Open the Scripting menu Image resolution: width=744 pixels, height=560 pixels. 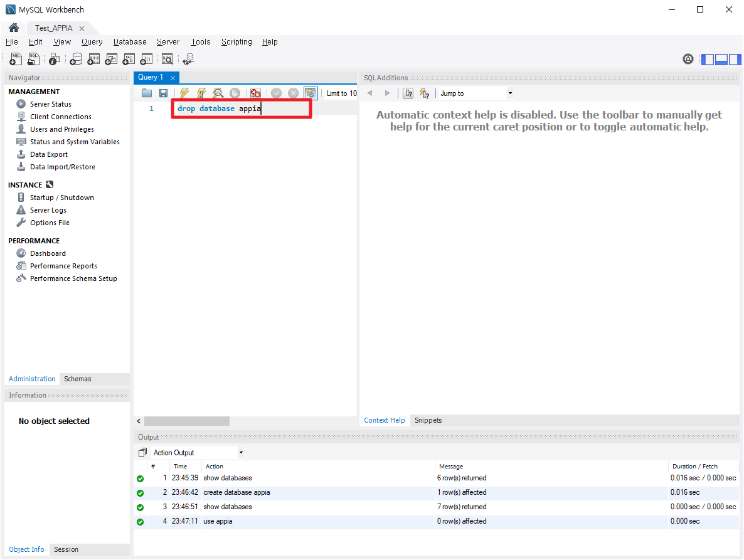(236, 42)
